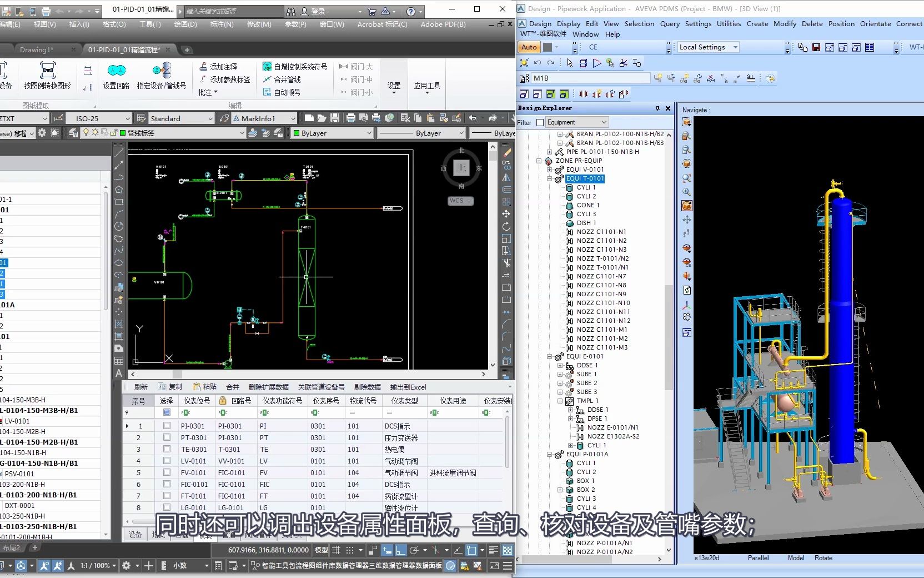Open the Local Settings dropdown
This screenshot has height=578, width=924.
735,47
